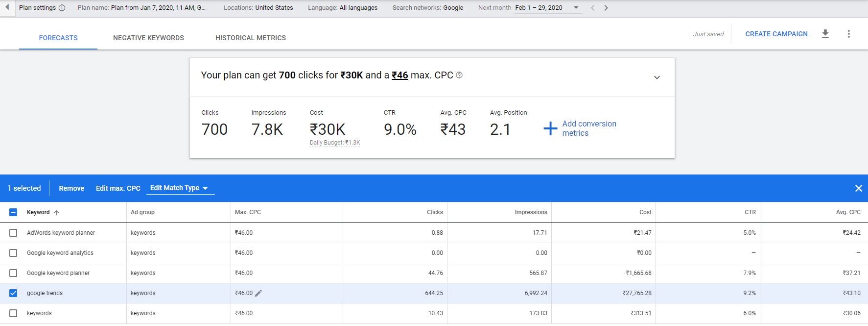Screen dimensions: 868x326
Task: Toggle the select-all keywords checkbox
Action: (x=13, y=212)
